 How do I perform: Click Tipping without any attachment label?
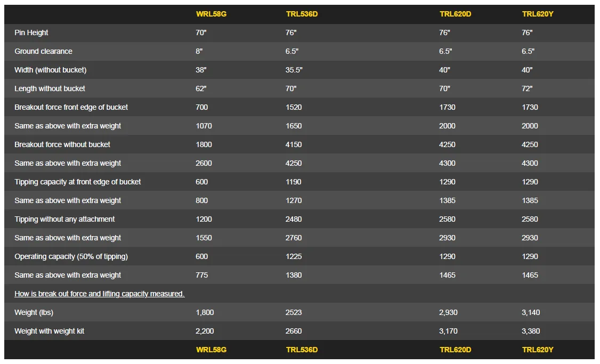64,220
